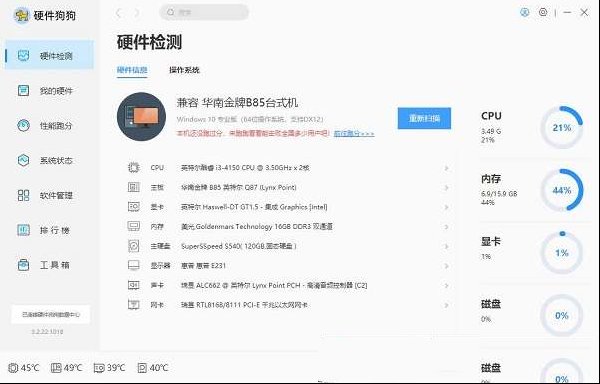Click the back navigation arrow
Screen dimensions: 600x384
coord(119,13)
